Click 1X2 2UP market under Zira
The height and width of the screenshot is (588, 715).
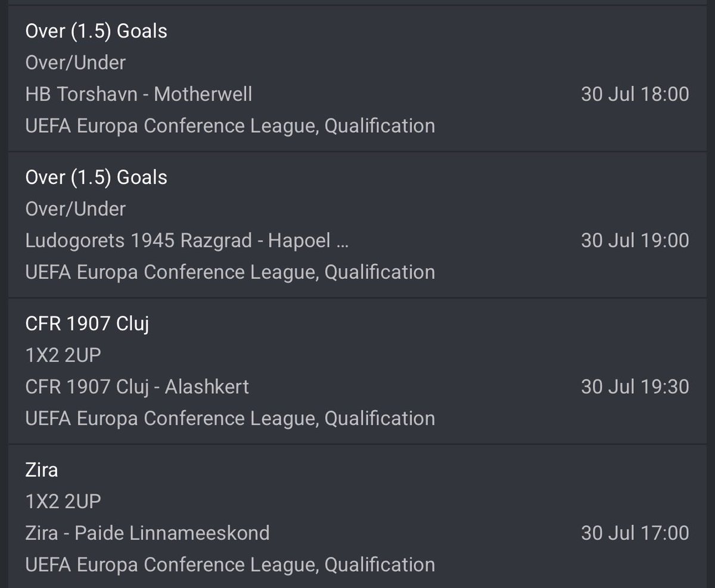coord(63,501)
